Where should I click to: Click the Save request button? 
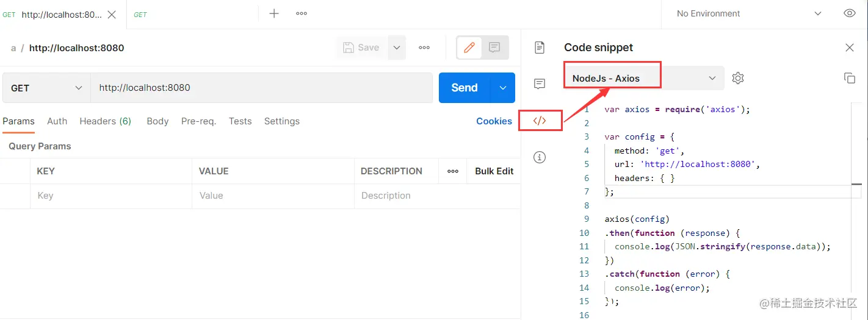[x=361, y=48]
